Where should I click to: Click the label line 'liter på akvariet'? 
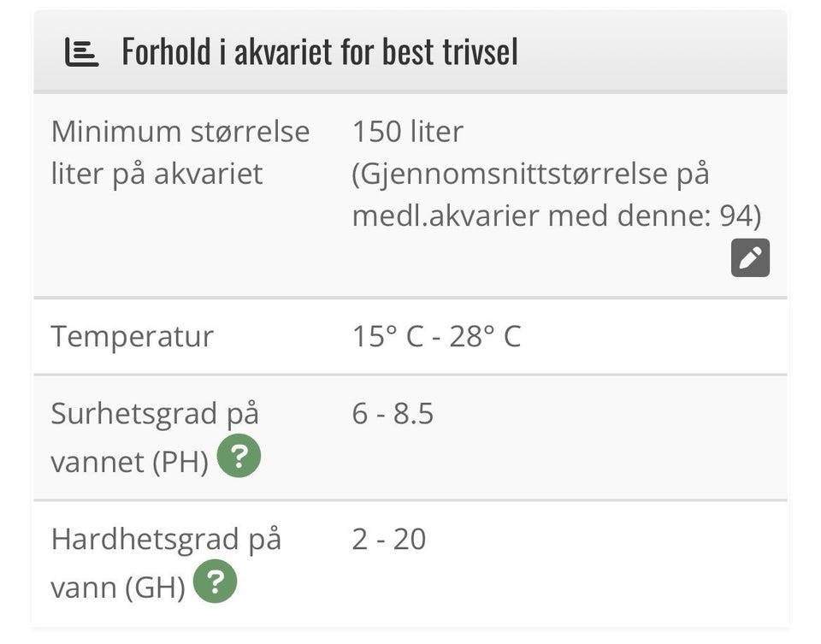(157, 174)
